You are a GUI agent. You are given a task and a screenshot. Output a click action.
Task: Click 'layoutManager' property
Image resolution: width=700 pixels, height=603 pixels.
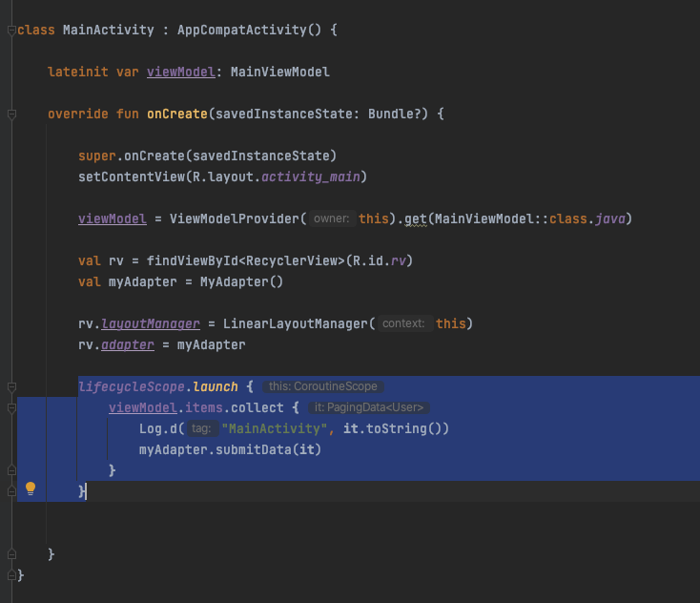pos(151,323)
